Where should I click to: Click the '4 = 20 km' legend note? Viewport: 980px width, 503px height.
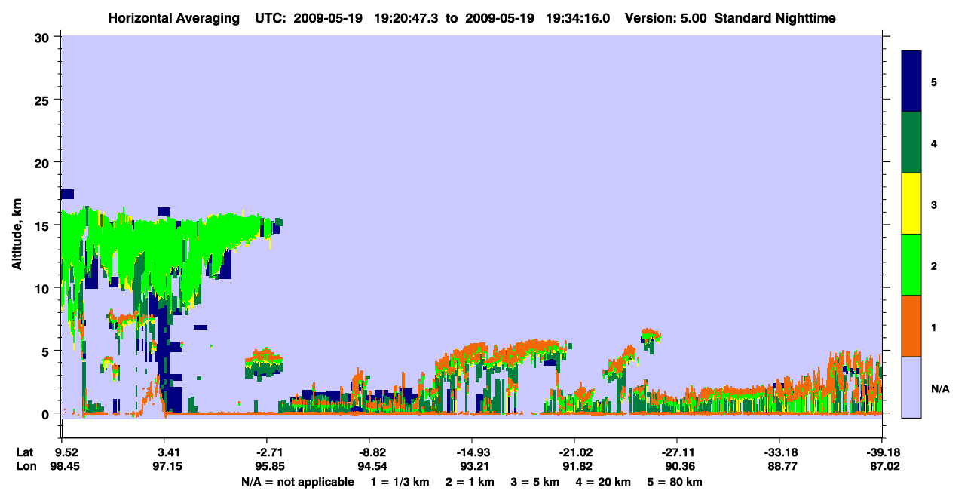605,483
